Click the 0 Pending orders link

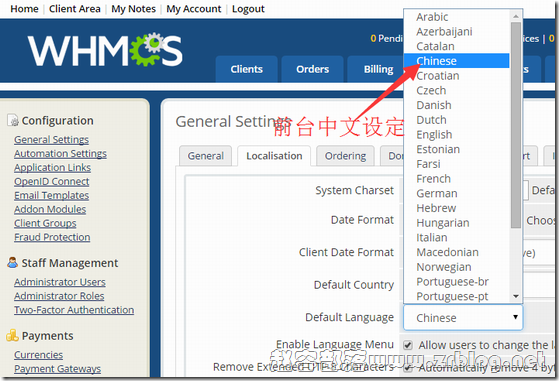pos(387,38)
